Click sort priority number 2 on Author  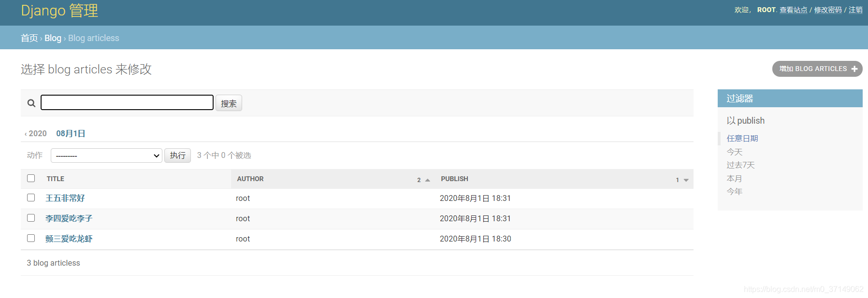419,180
